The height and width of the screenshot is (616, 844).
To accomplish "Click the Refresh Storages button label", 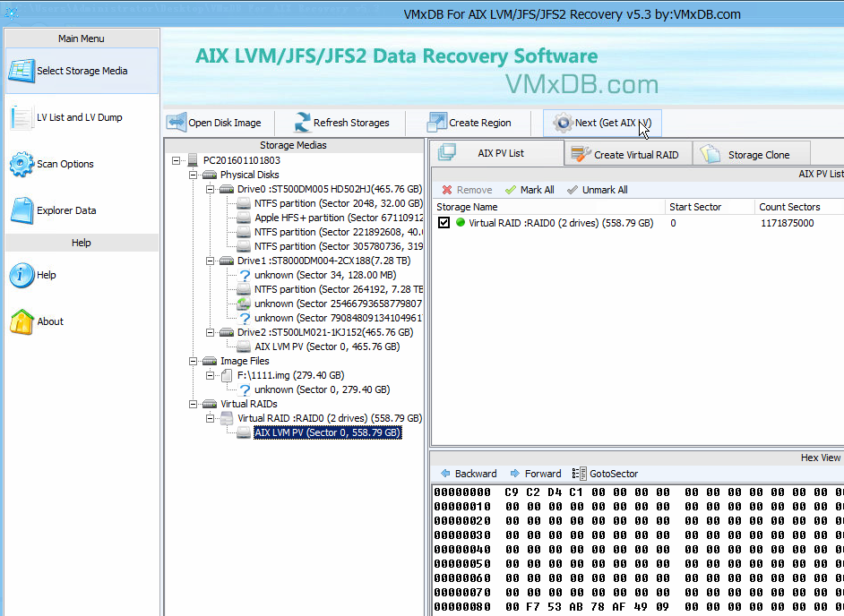I will (x=351, y=123).
